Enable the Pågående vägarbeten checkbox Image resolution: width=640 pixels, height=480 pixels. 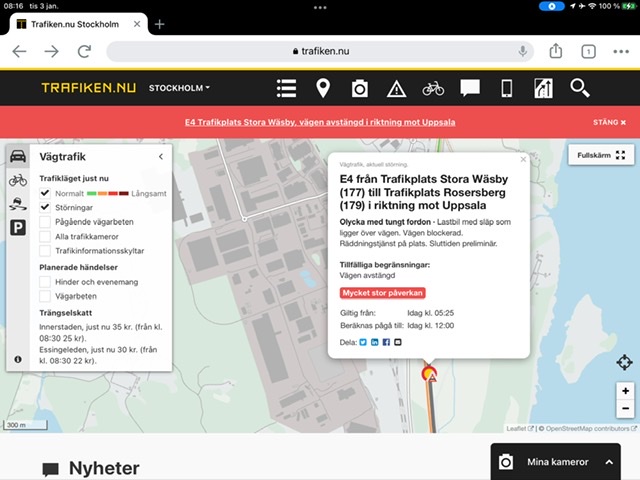tap(45, 222)
